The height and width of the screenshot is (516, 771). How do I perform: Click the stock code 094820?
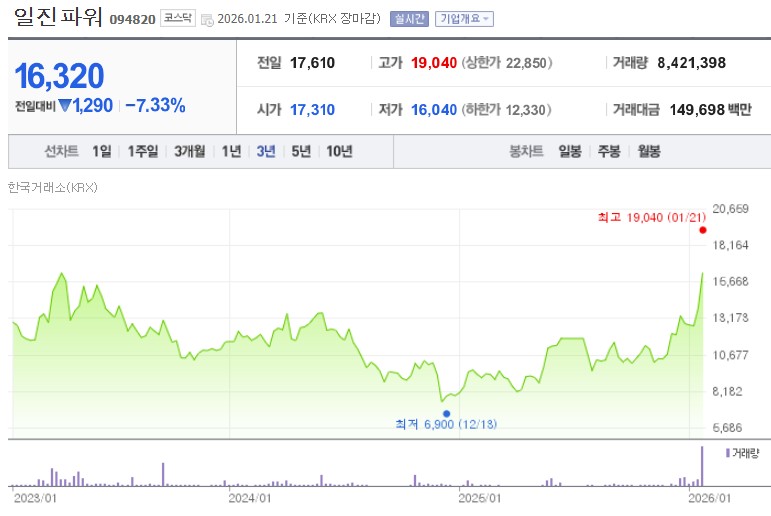(132, 20)
